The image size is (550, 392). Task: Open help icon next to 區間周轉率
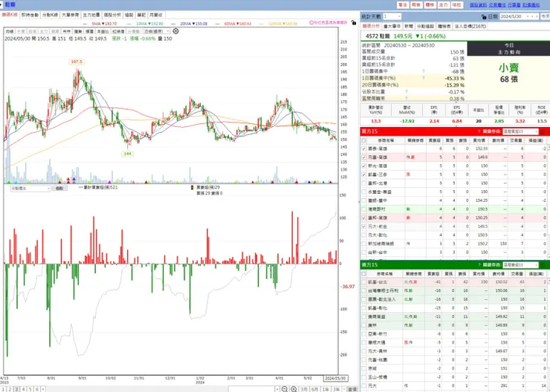coord(407,99)
